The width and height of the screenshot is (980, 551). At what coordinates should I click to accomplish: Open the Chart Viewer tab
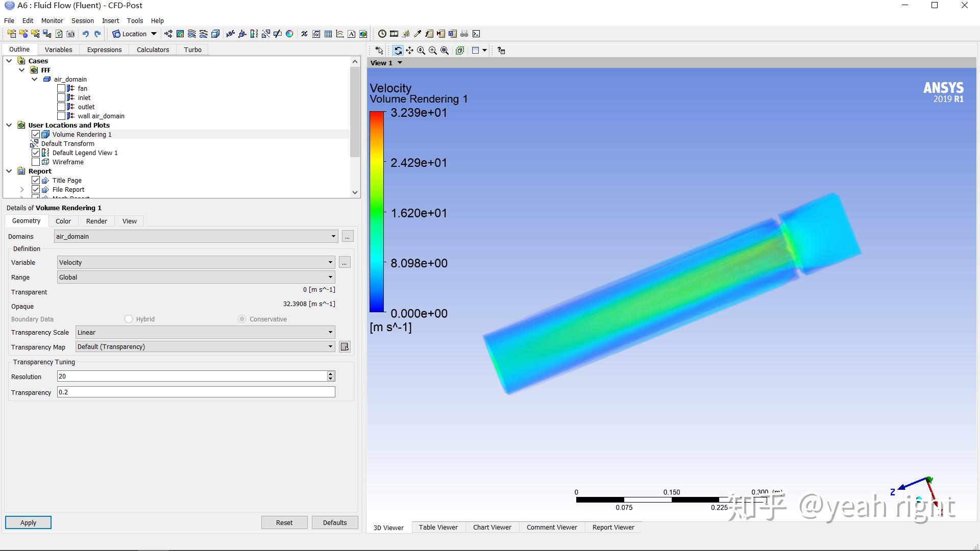pos(492,528)
